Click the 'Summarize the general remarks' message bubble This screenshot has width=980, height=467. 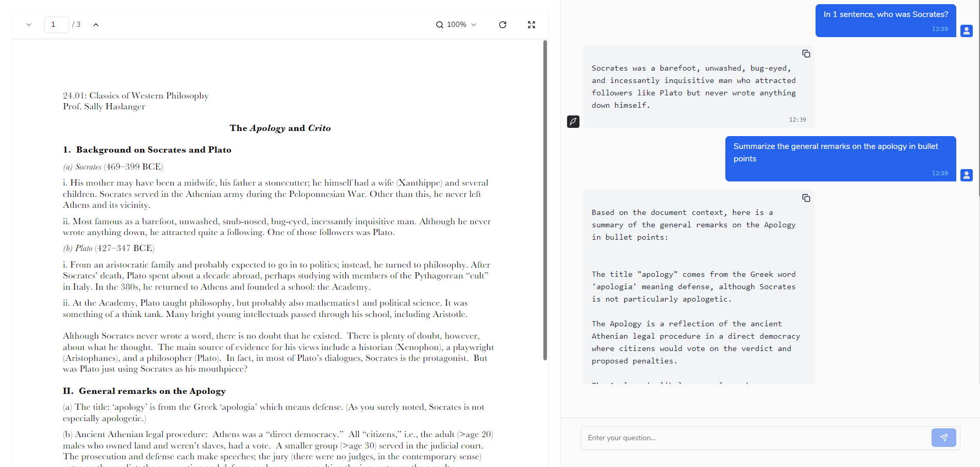coord(840,153)
